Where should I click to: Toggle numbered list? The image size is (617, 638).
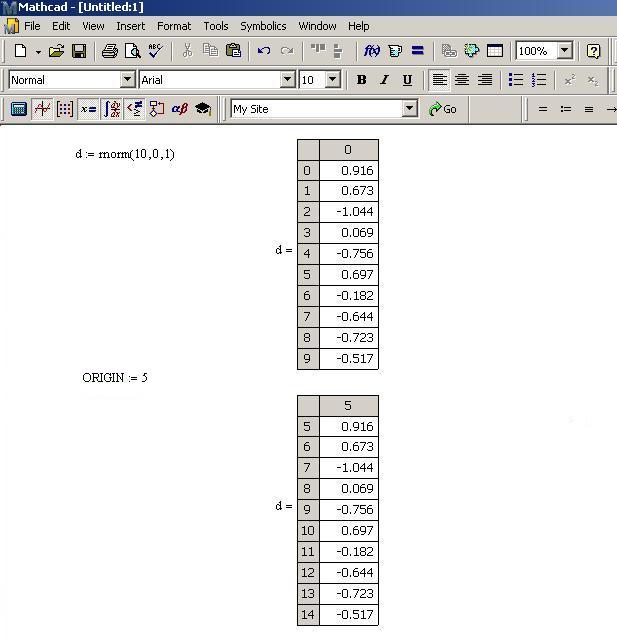pos(539,80)
